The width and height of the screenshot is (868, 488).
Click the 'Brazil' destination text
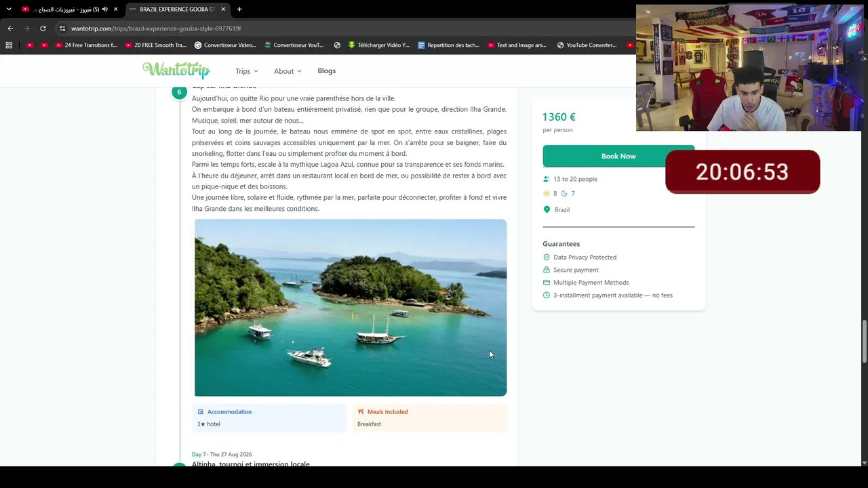point(562,210)
